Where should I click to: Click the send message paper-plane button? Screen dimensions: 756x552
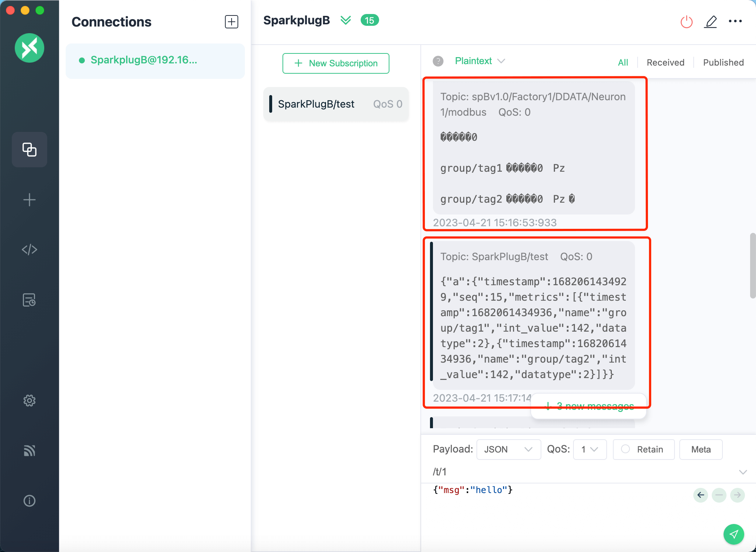734,534
